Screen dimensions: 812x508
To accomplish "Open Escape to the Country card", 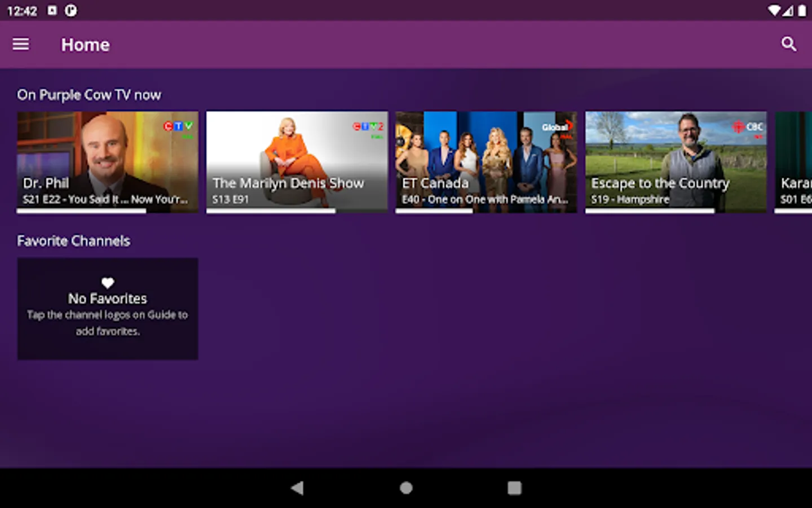I will [x=676, y=162].
